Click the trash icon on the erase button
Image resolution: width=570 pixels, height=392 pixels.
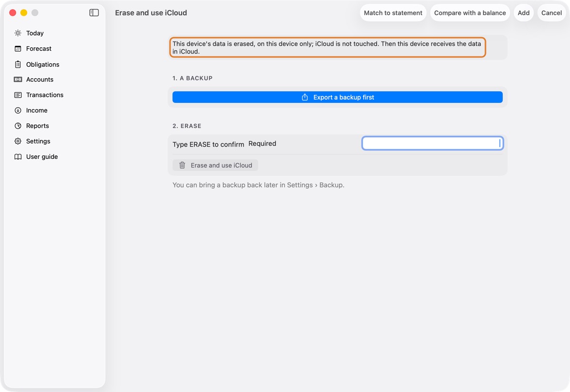182,165
